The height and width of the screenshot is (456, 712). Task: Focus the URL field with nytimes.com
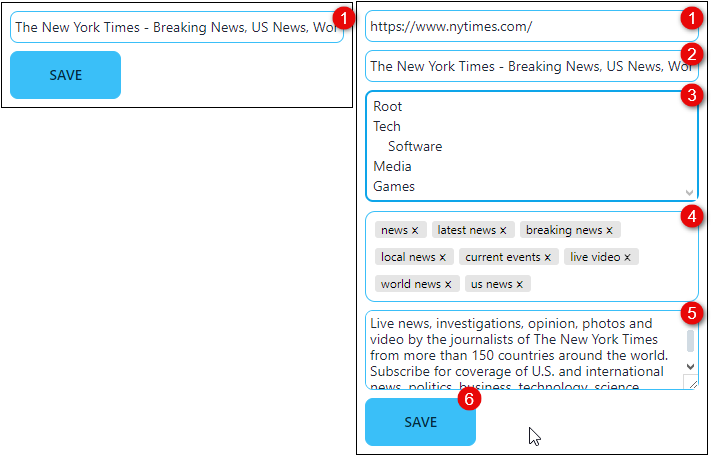[532, 26]
